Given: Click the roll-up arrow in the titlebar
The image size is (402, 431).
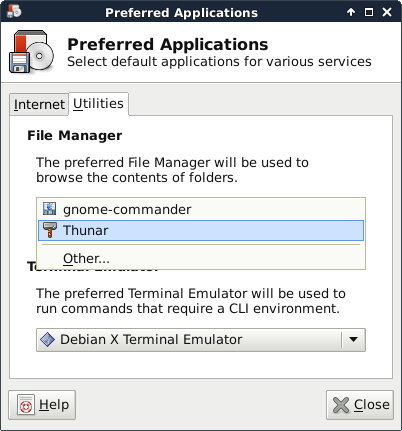Looking at the screenshot, I should (x=351, y=12).
